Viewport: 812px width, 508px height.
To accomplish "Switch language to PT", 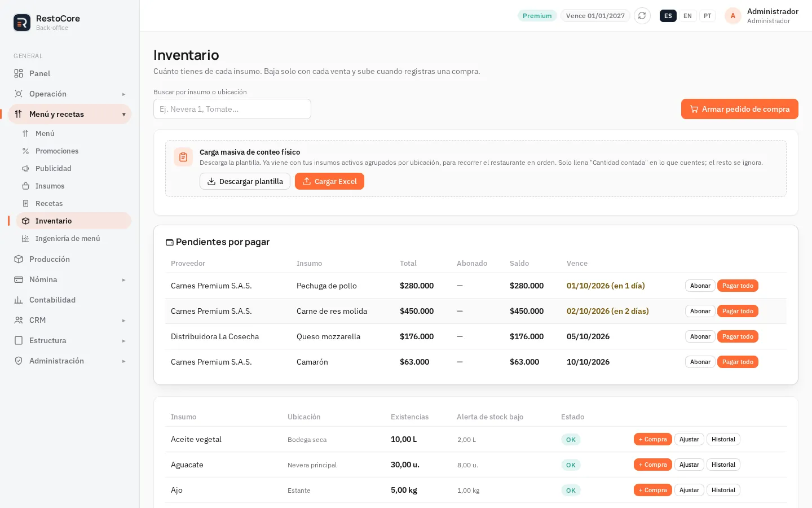I will 707,16.
